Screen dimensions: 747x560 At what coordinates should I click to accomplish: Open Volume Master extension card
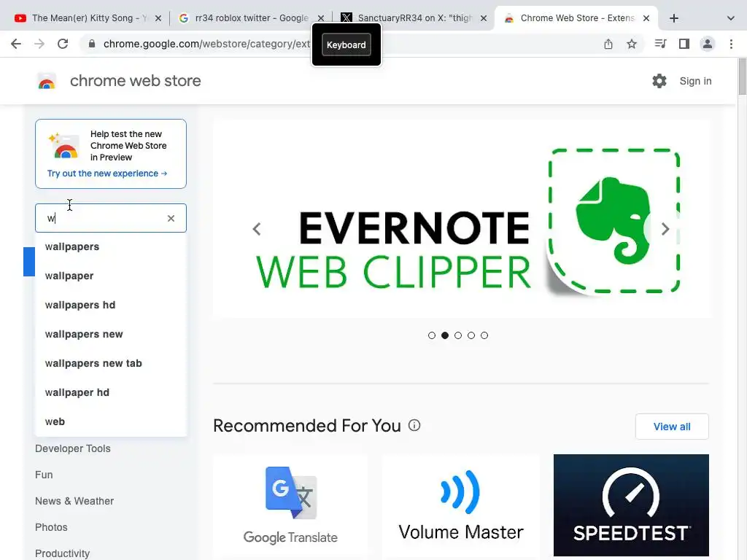tap(461, 506)
